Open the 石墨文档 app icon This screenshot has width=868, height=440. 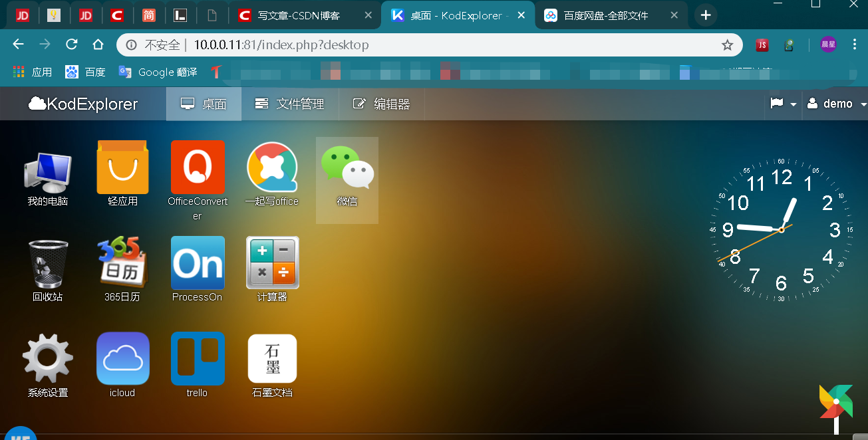pyautogui.click(x=273, y=358)
